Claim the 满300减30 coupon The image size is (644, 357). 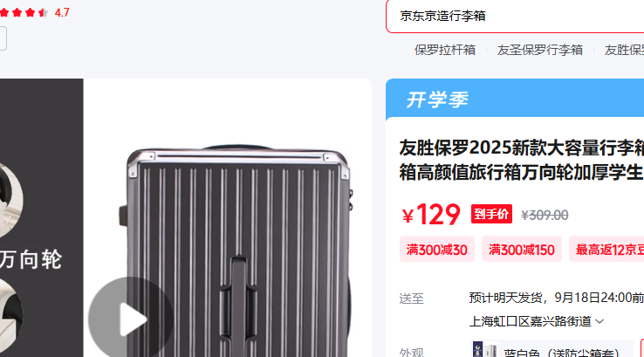(x=437, y=249)
